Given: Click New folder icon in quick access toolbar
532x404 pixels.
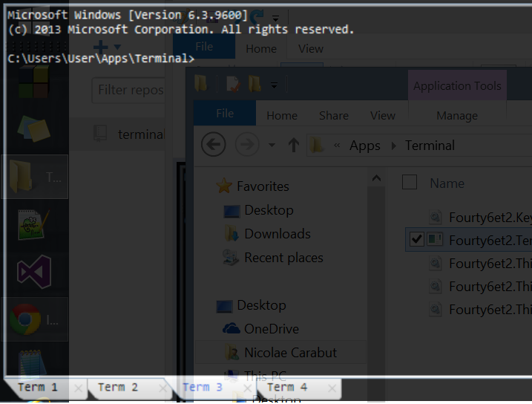Looking at the screenshot, I should 254,83.
